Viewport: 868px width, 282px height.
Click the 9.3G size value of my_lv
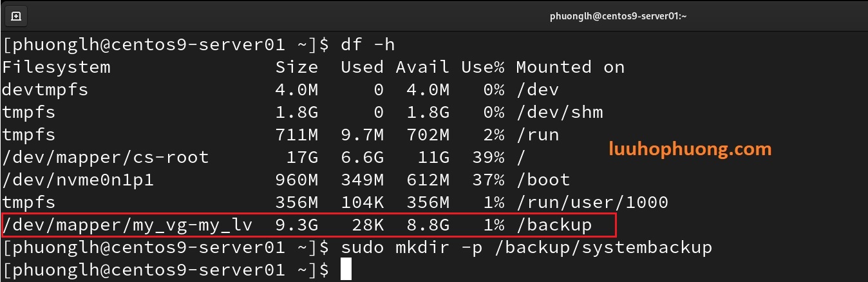[x=297, y=225]
